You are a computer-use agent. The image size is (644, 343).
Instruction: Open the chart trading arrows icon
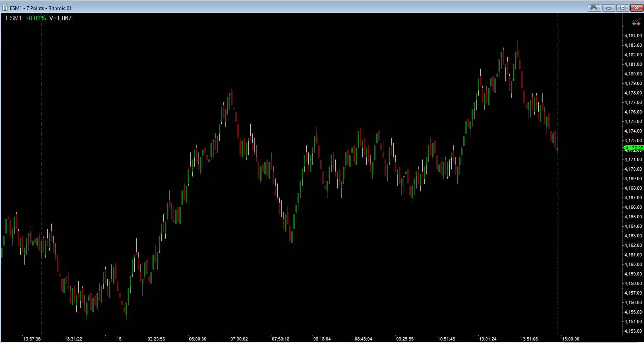point(636,22)
